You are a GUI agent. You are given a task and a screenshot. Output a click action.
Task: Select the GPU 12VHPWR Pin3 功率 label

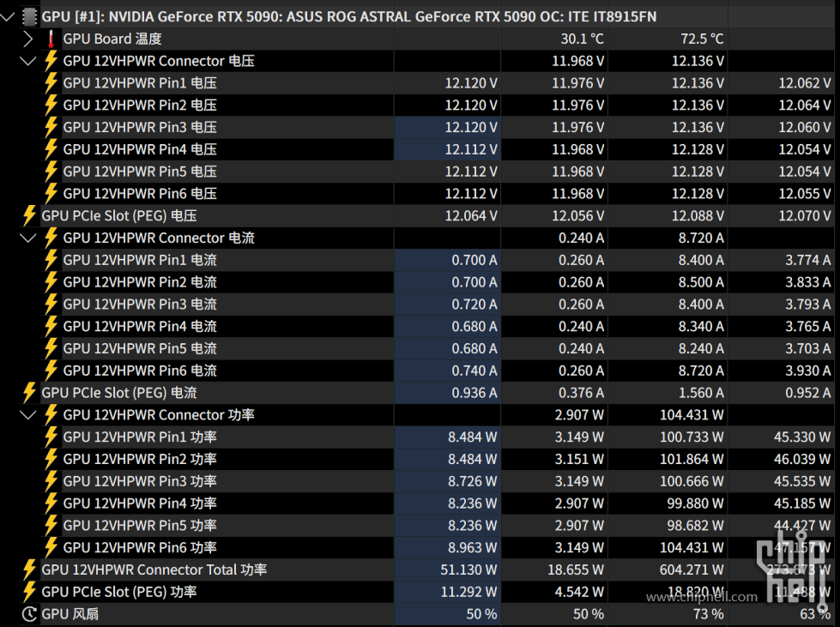click(140, 481)
